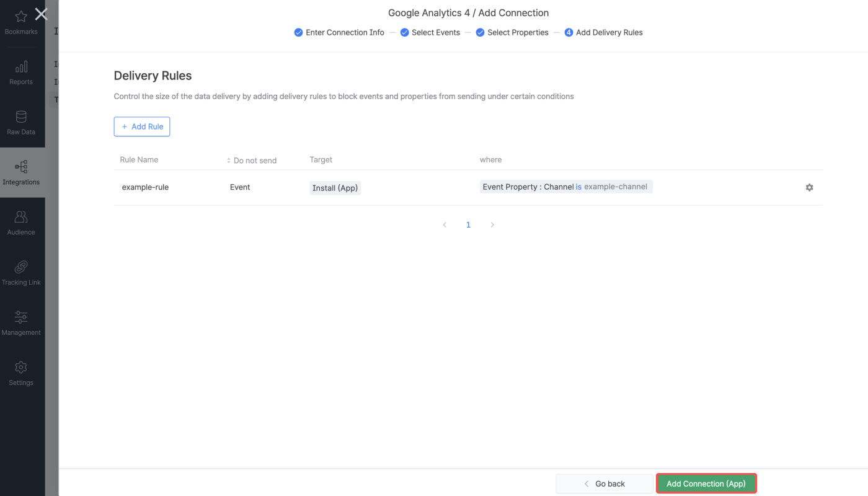Open Audience people icon in sidebar
The height and width of the screenshot is (496, 868).
click(21, 217)
